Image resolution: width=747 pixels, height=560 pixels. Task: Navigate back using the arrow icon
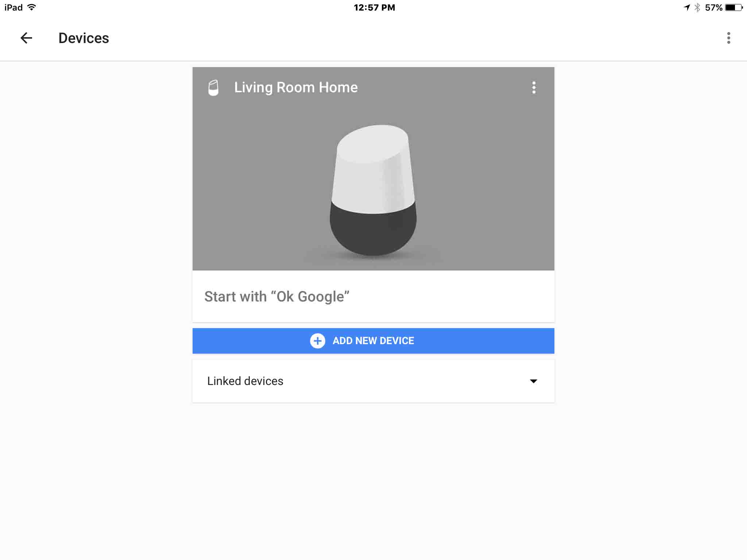tap(27, 38)
